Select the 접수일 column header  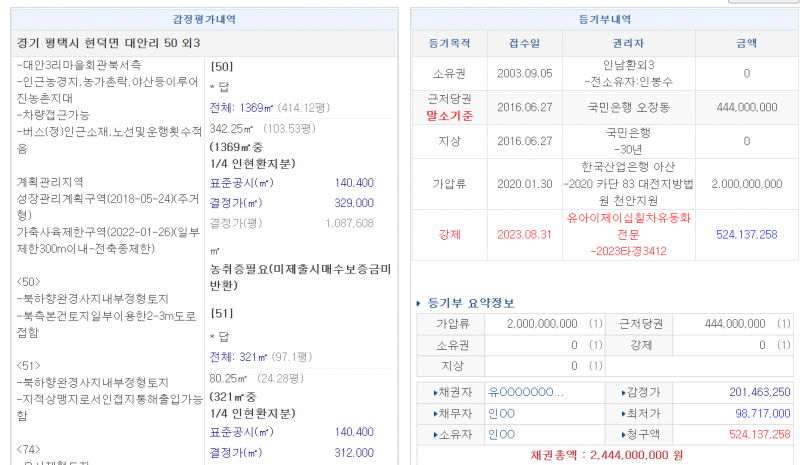click(523, 44)
